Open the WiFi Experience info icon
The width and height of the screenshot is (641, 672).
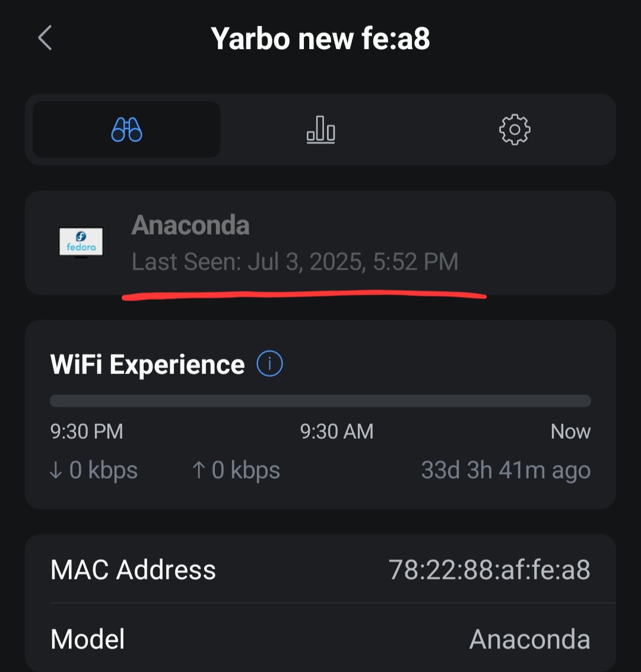[x=269, y=363]
